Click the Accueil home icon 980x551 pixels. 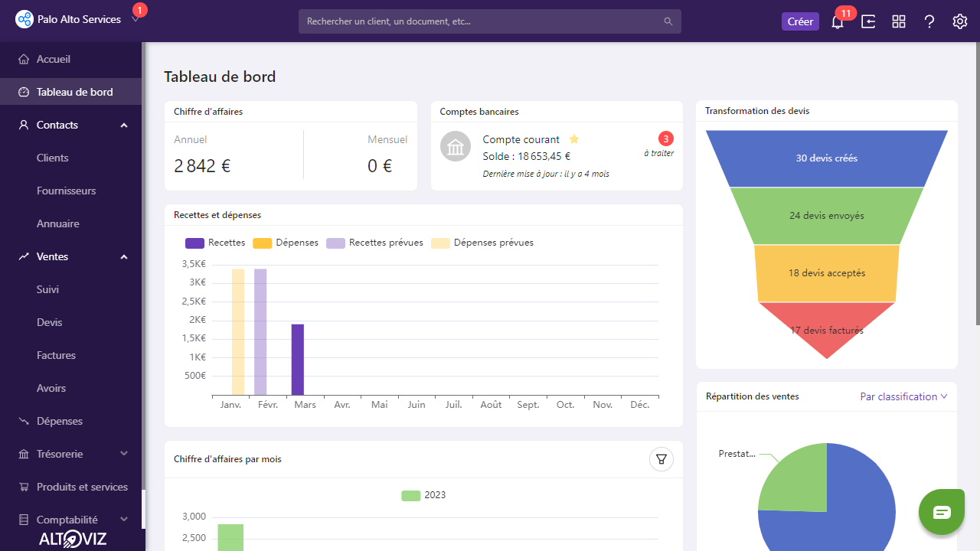point(23,59)
